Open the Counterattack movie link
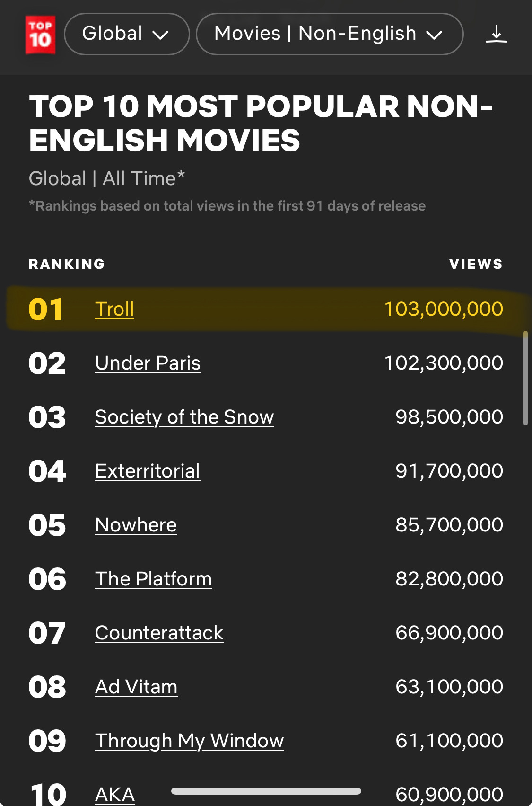 click(159, 633)
